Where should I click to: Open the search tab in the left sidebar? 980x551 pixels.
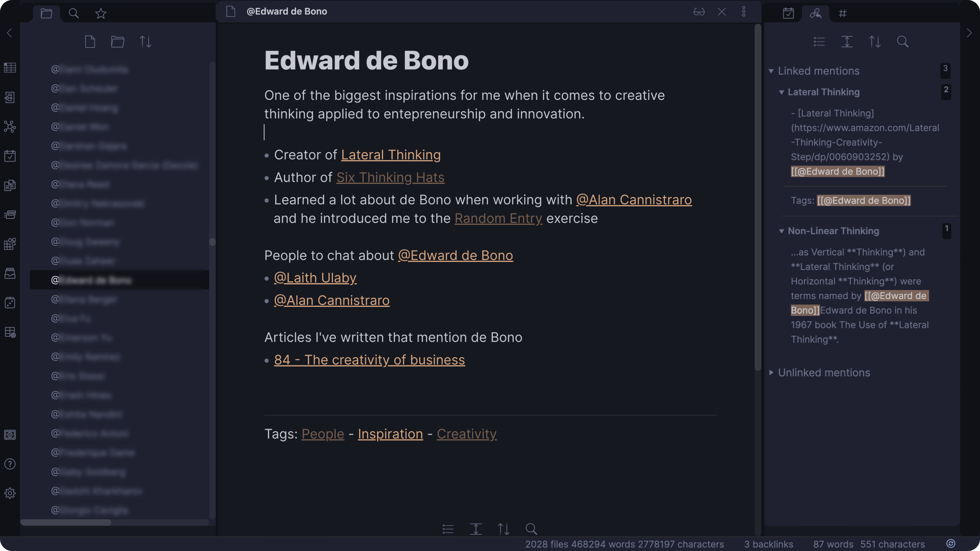pyautogui.click(x=74, y=13)
